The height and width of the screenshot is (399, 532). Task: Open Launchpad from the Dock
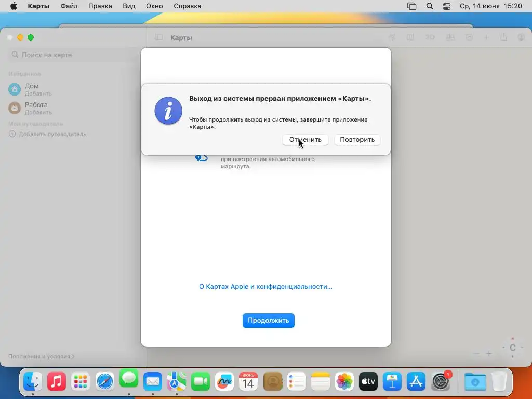pos(81,381)
